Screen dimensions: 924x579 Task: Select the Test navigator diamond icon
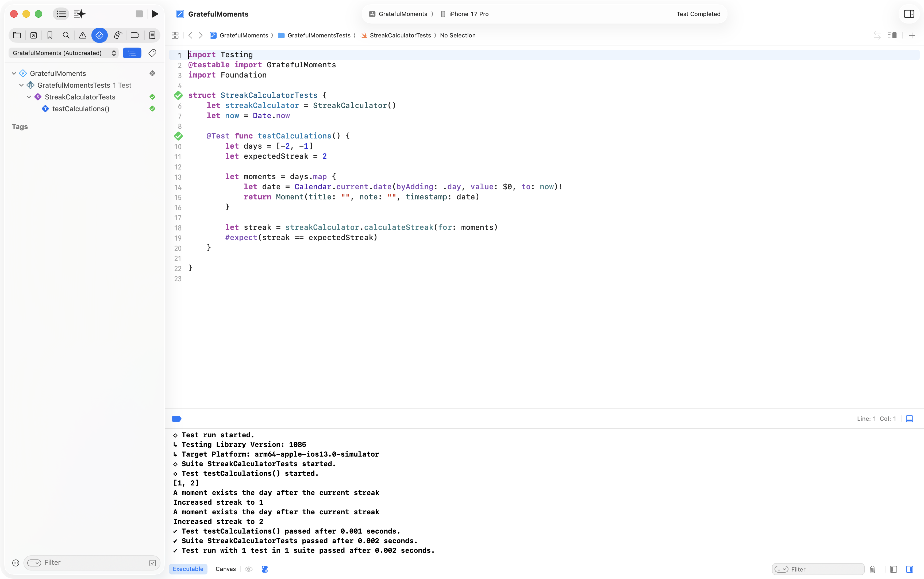(x=99, y=35)
